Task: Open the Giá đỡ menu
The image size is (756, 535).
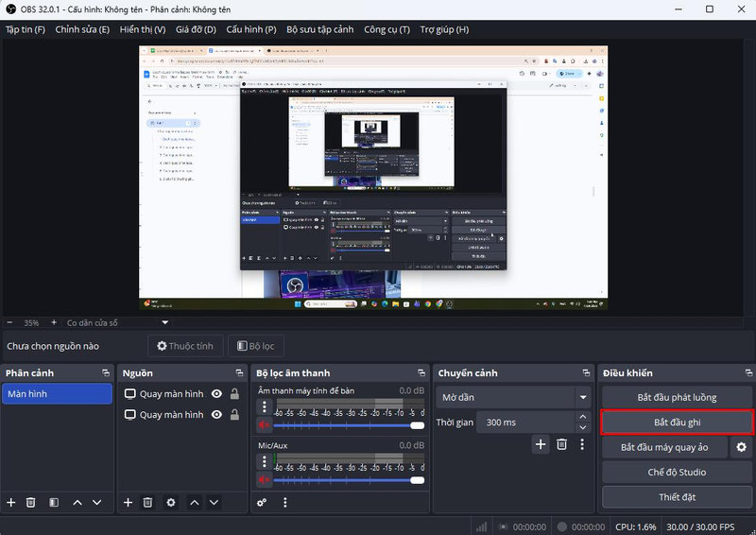Action: pyautogui.click(x=196, y=30)
